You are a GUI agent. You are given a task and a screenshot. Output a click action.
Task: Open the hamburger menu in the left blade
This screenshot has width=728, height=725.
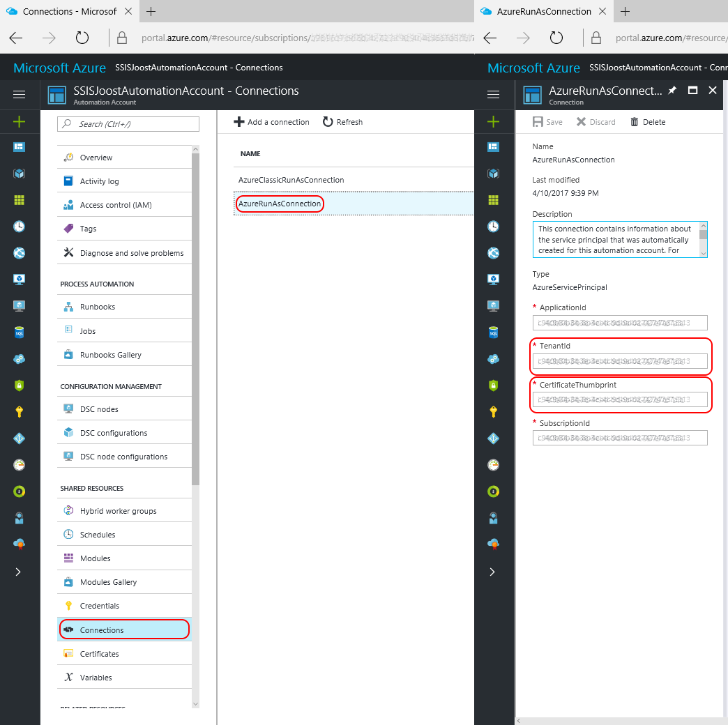(x=19, y=94)
